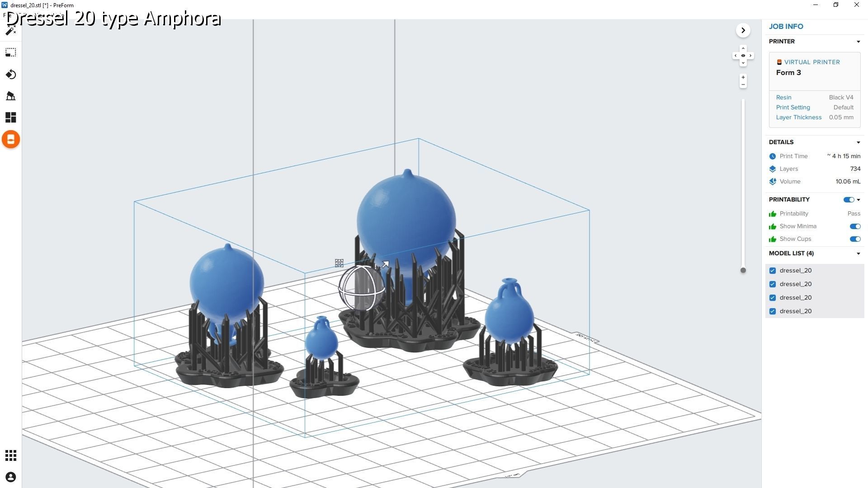
Task: Click the Printability thumbs-up icon
Action: pos(772,214)
